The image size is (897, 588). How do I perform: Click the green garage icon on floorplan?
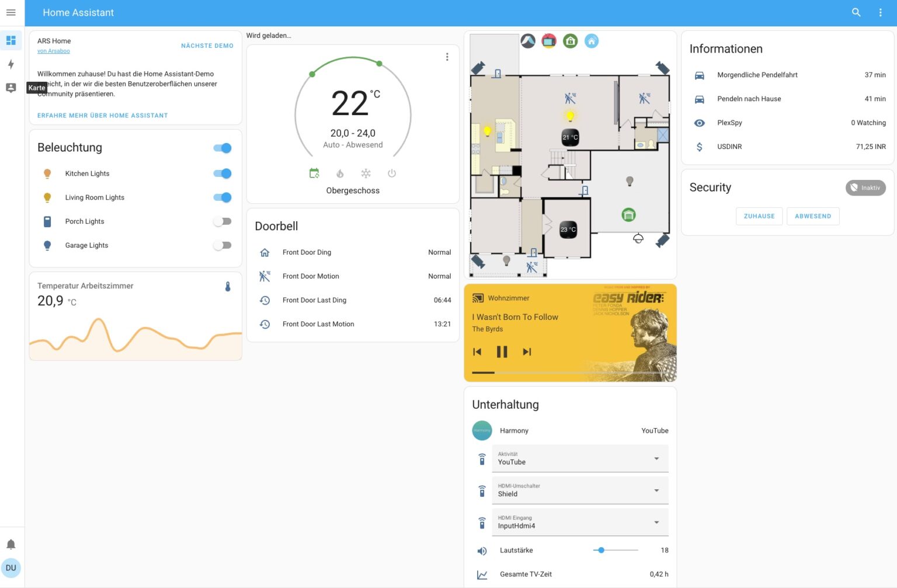click(x=628, y=215)
